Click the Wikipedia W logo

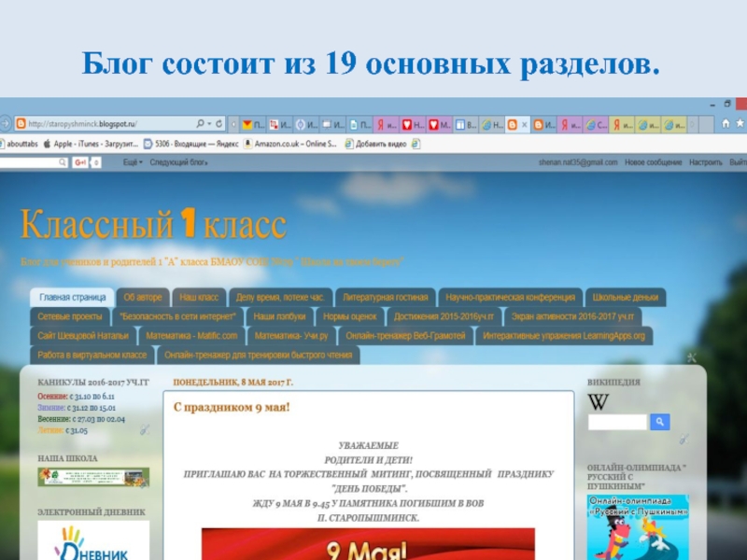point(598,402)
